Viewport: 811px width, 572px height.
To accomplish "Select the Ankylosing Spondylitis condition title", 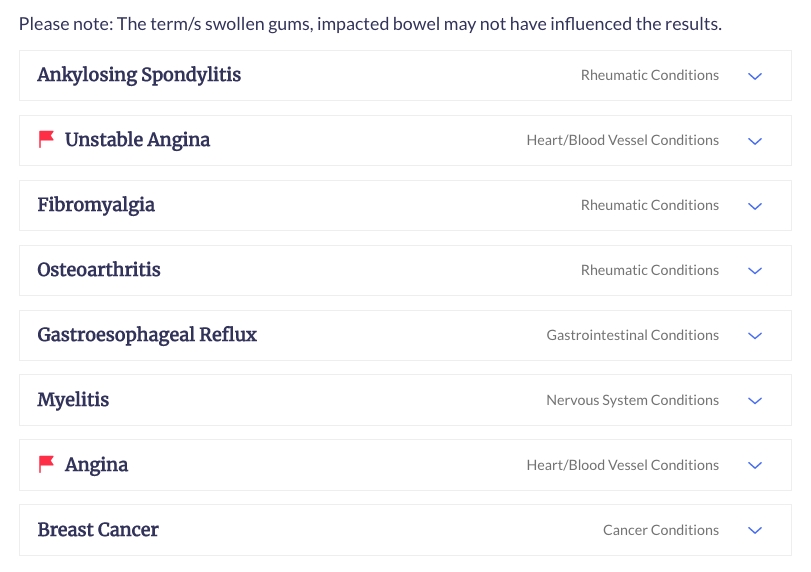I will (139, 76).
